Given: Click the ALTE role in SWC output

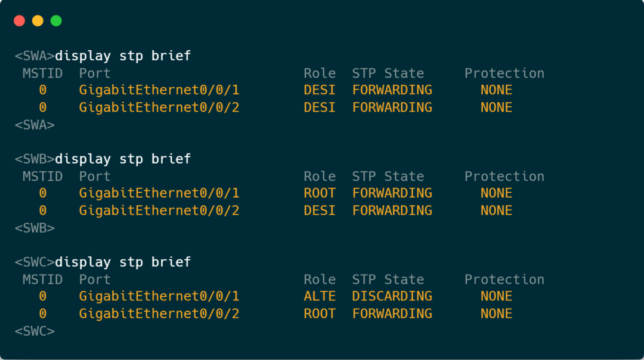Looking at the screenshot, I should tap(320, 296).
